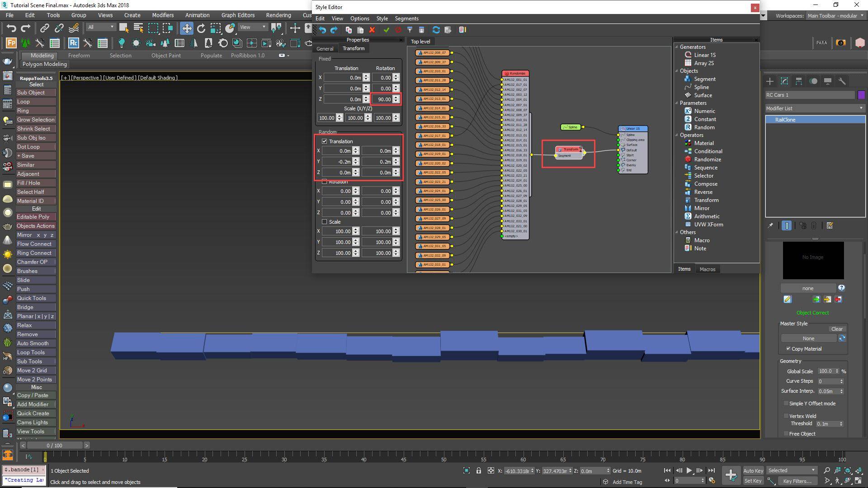Click Set Key at the bottom
868x488 pixels.
pyautogui.click(x=753, y=480)
